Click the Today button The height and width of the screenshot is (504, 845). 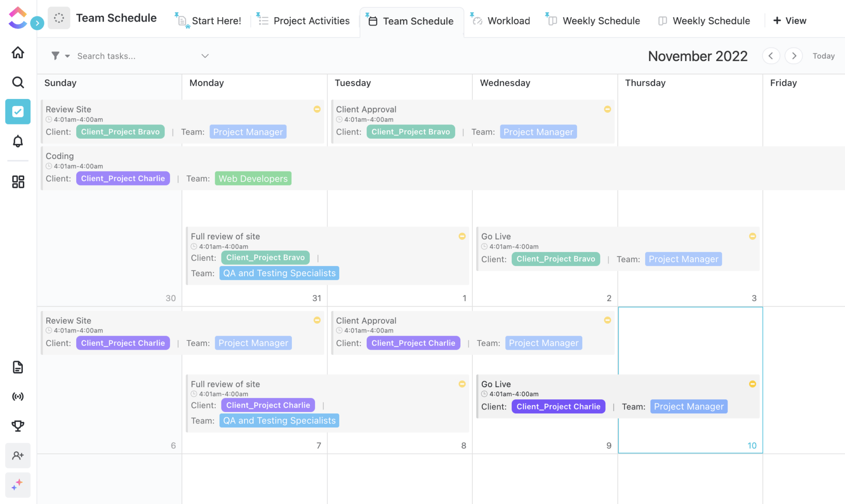(823, 56)
